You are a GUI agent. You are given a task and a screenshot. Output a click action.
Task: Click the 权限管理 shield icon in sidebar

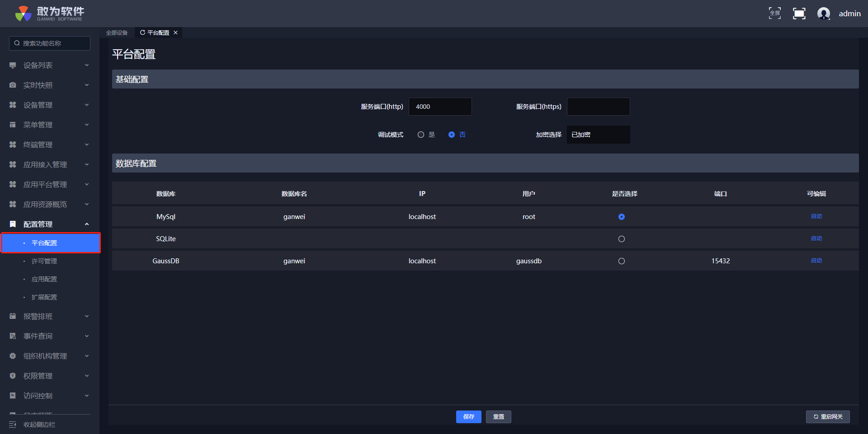13,376
